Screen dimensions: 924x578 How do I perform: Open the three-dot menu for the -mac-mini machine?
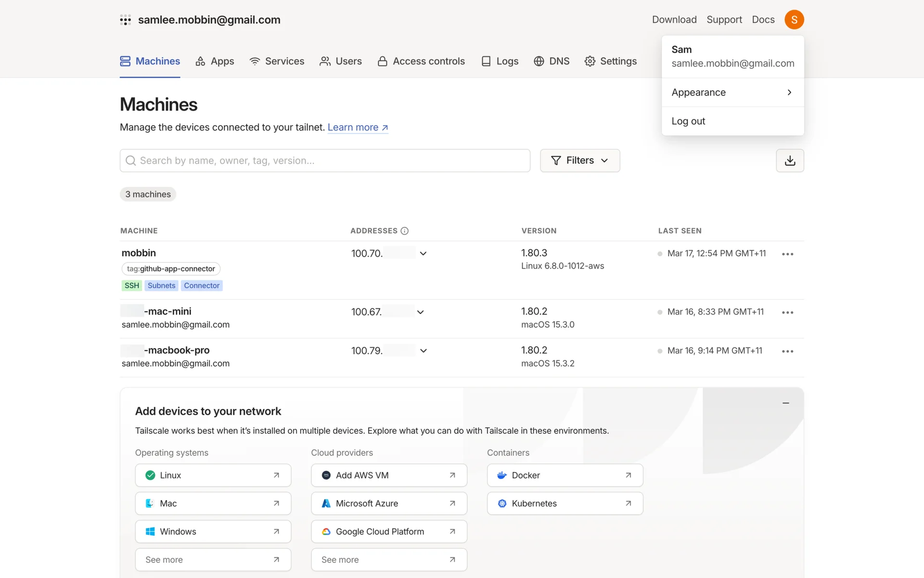click(x=787, y=313)
